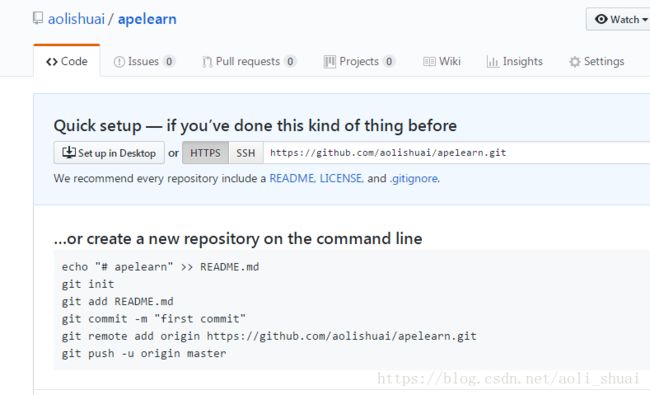
Task: Click the Insights bar graph icon
Action: pos(492,62)
